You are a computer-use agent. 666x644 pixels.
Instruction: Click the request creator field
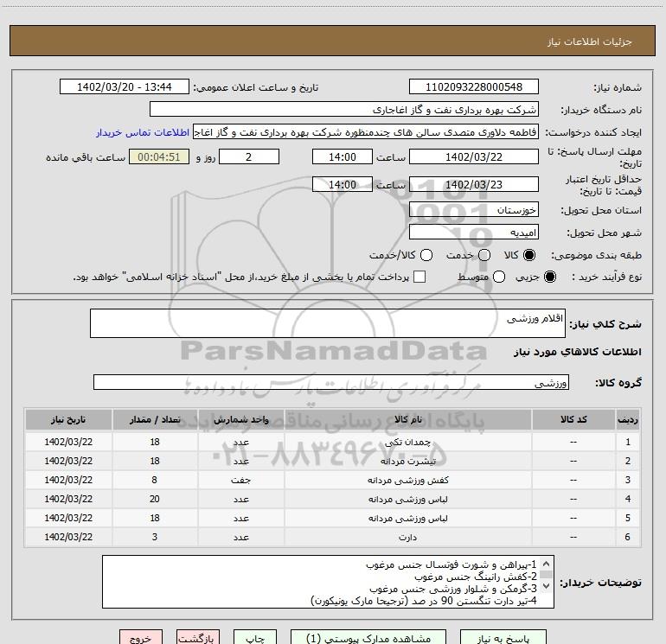[x=366, y=132]
